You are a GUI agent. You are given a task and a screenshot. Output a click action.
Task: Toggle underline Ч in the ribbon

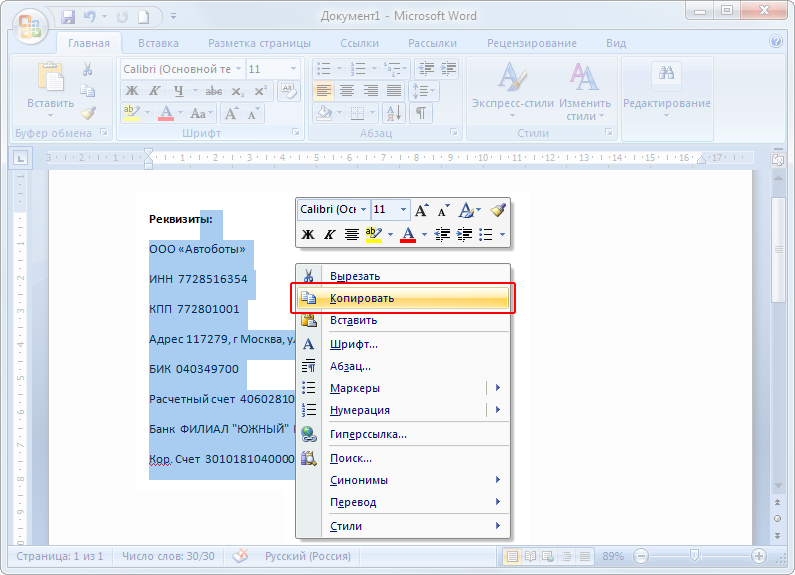pyautogui.click(x=178, y=91)
